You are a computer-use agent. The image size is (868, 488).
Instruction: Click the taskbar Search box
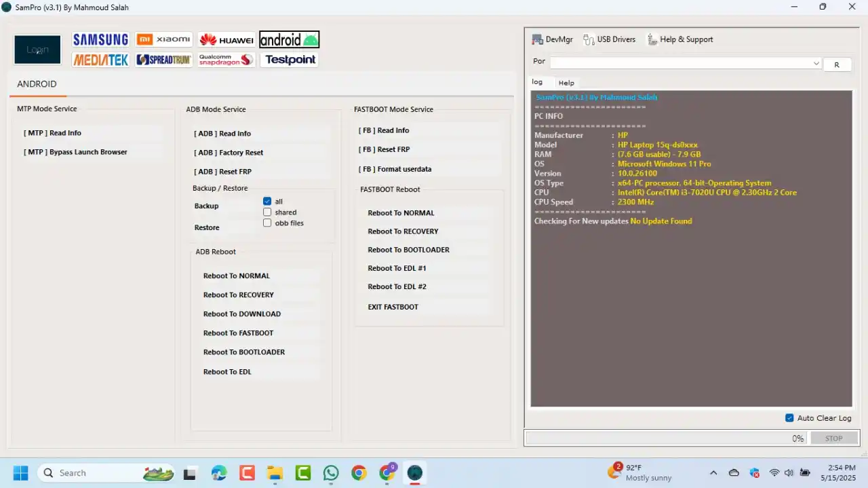pyautogui.click(x=106, y=472)
